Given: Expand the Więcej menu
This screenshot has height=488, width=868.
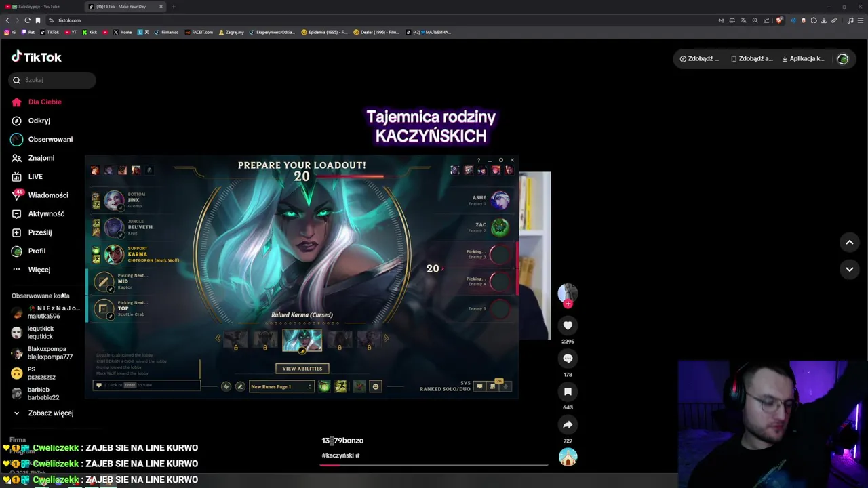Looking at the screenshot, I should 31,270.
